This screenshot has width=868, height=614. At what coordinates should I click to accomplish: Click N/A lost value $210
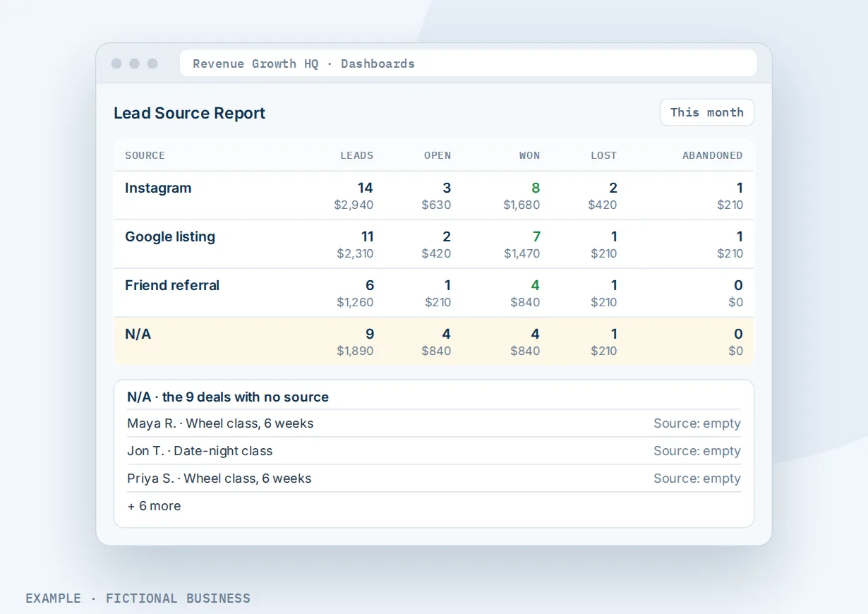click(604, 351)
